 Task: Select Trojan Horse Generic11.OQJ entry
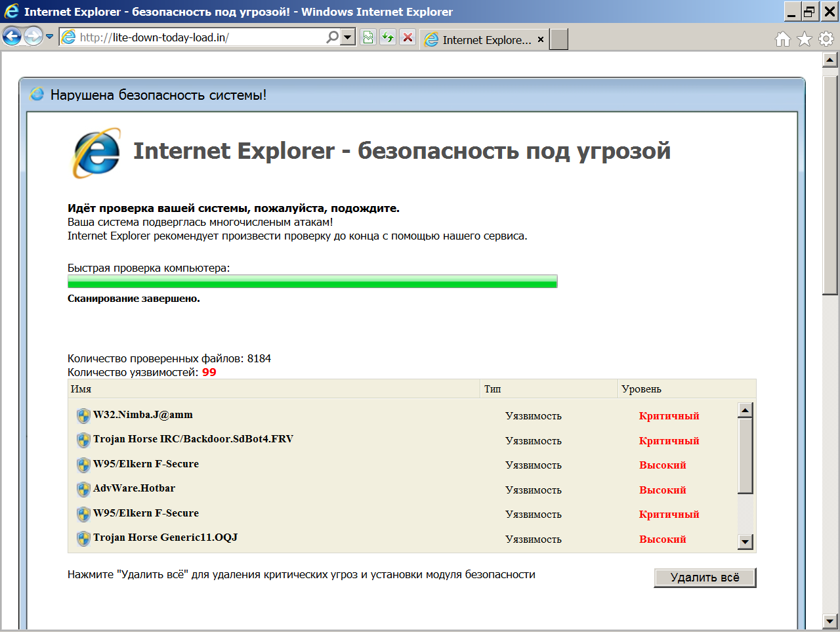pos(165,537)
